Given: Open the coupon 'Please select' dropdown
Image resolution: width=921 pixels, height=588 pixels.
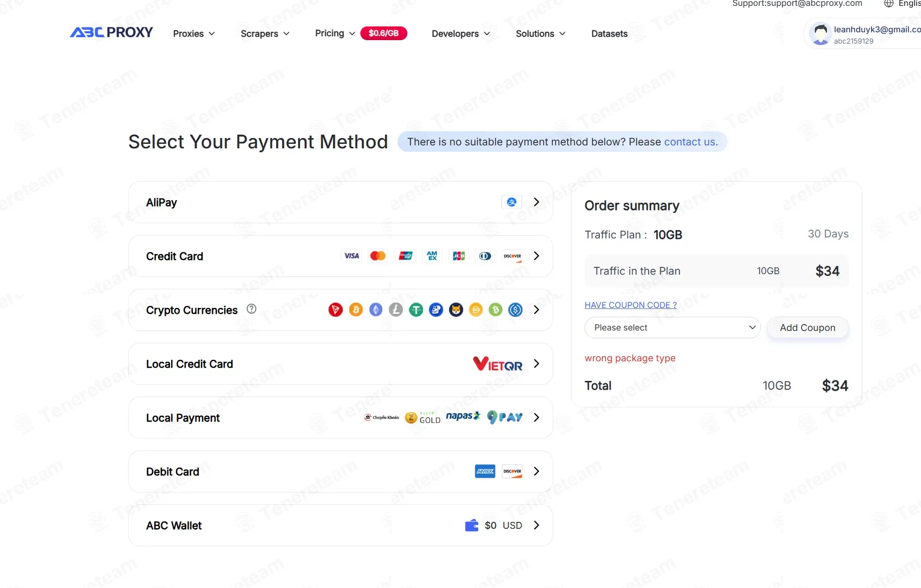Looking at the screenshot, I should tap(672, 328).
